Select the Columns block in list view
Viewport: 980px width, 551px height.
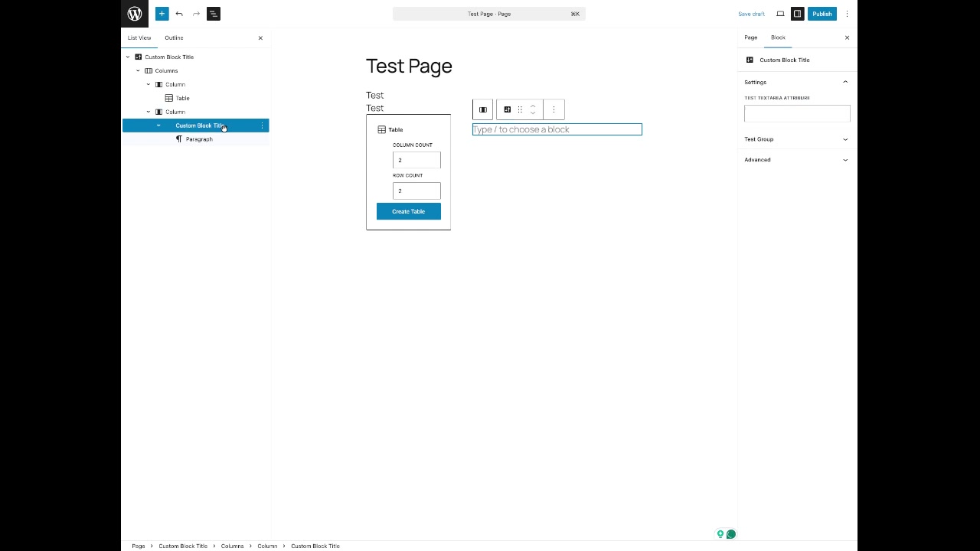tap(166, 70)
